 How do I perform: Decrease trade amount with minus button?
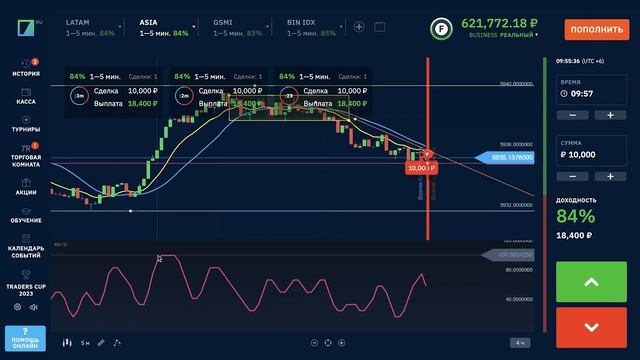click(x=573, y=176)
